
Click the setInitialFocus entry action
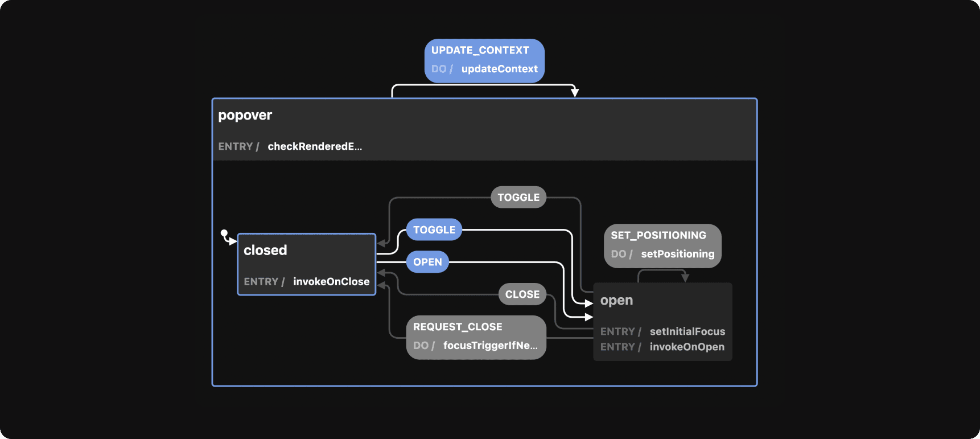[687, 331]
